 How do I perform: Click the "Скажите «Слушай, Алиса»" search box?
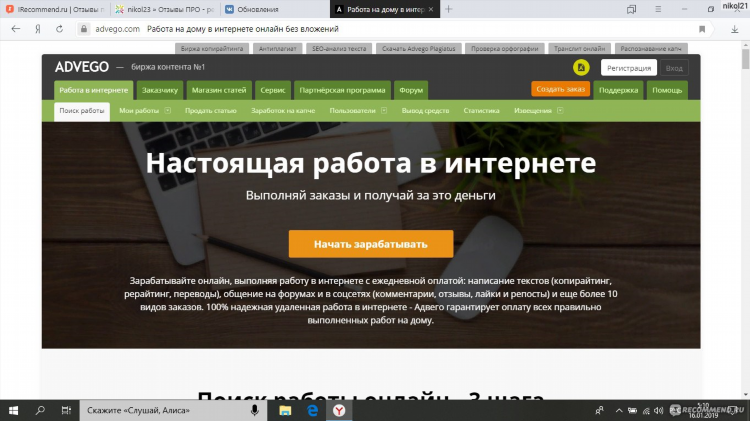173,410
